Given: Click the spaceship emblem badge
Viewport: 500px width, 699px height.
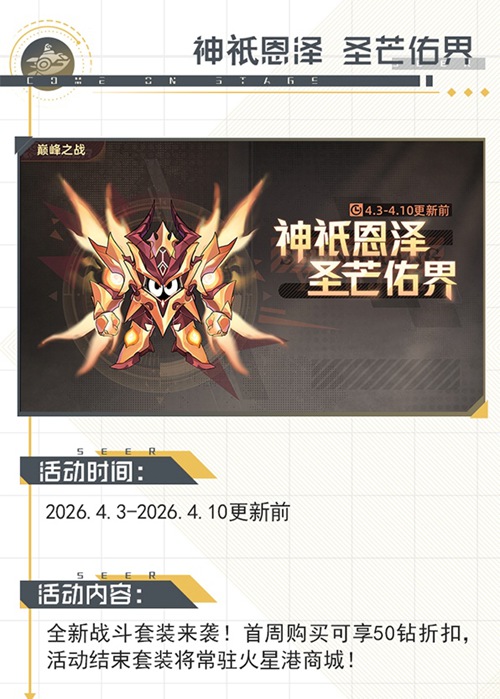Looking at the screenshot, I should [49, 62].
